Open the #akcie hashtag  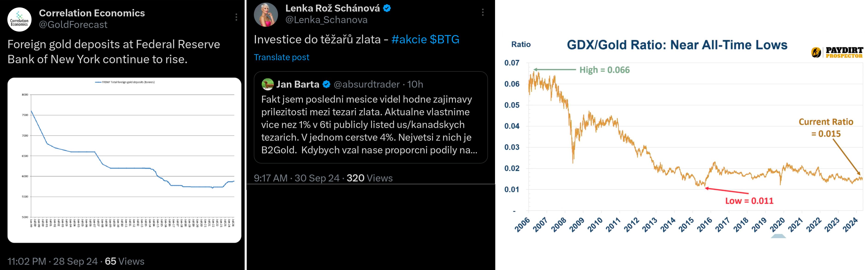(409, 39)
